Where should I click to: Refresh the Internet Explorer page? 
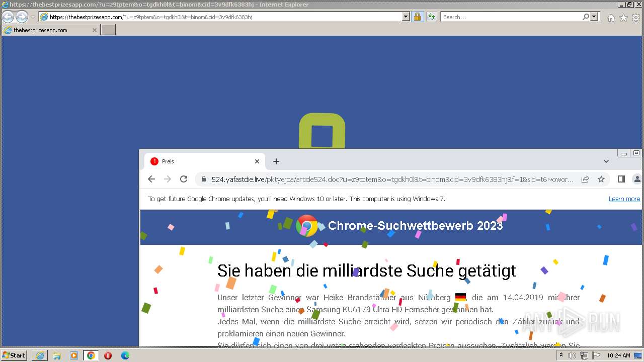tap(431, 17)
